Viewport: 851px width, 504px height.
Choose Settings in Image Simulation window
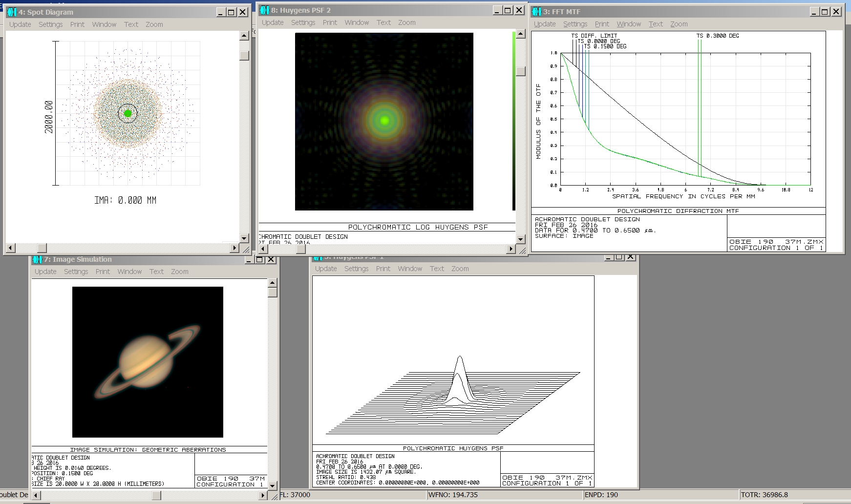(x=76, y=272)
